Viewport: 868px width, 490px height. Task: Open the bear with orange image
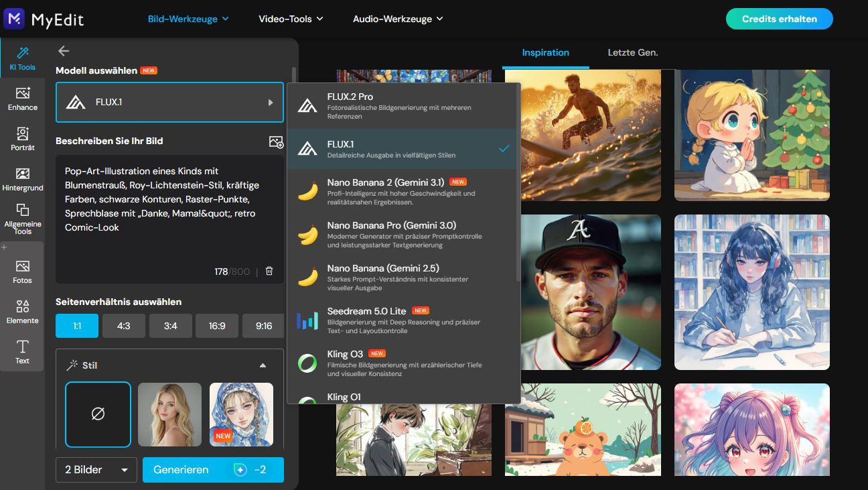pyautogui.click(x=583, y=430)
